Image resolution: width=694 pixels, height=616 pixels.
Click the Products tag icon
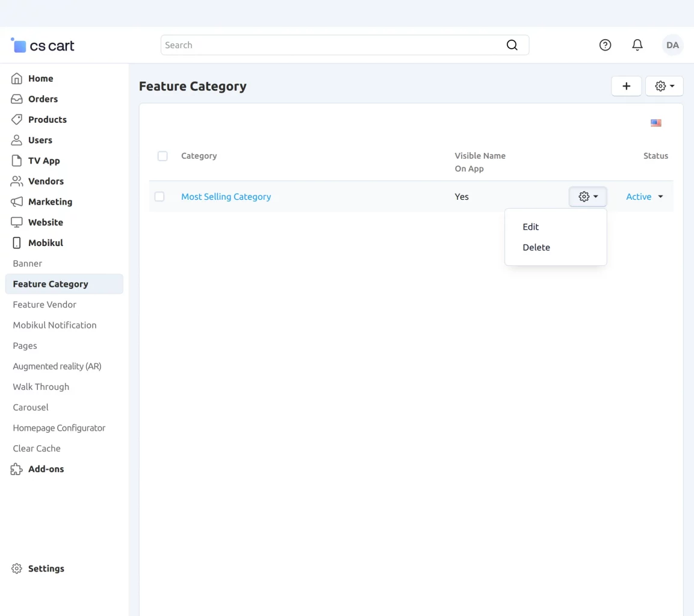tap(17, 119)
